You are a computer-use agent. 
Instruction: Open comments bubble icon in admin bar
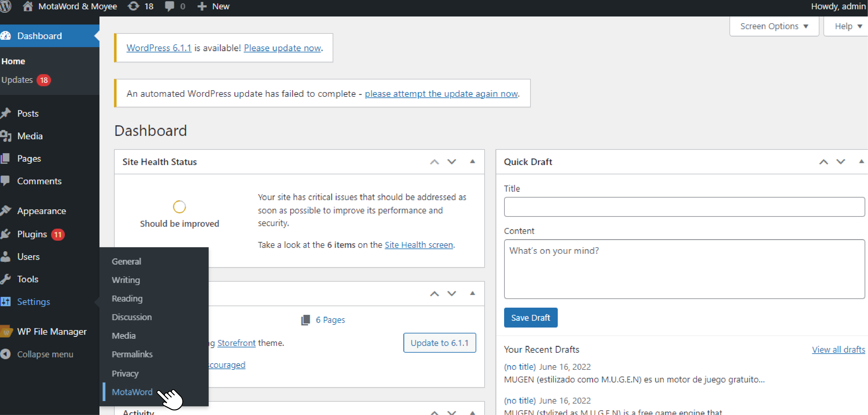pyautogui.click(x=170, y=6)
